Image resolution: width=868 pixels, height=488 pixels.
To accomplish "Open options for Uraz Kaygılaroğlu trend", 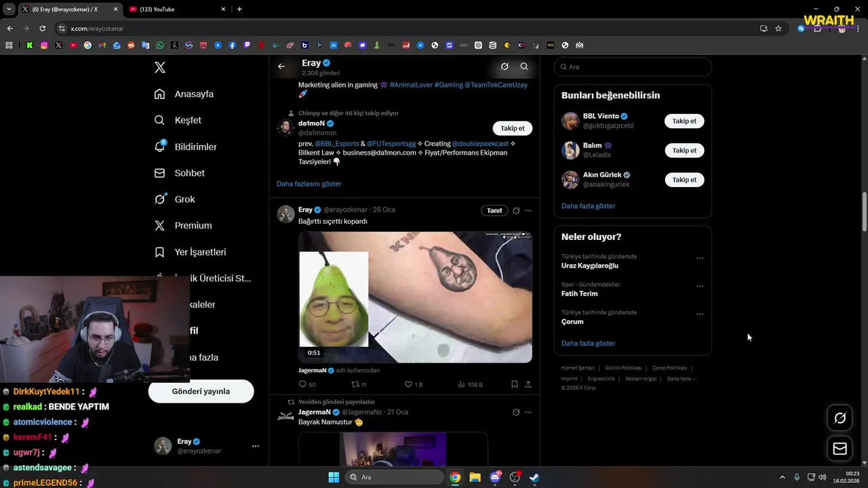I will click(x=700, y=258).
